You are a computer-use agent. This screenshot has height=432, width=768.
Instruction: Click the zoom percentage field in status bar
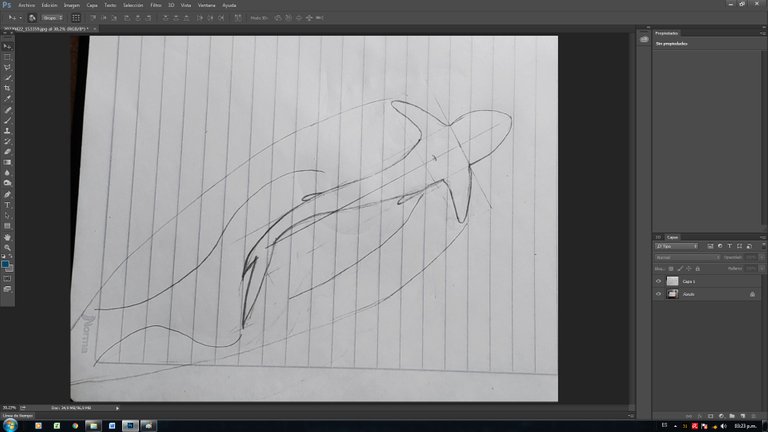9,408
